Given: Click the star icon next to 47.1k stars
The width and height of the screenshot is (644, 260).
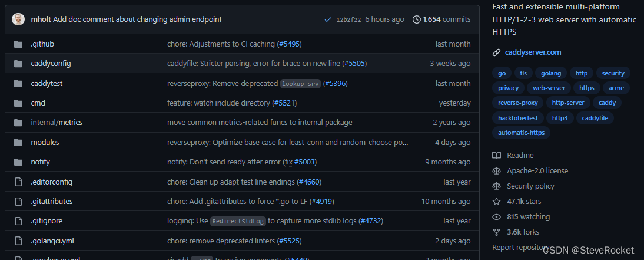Looking at the screenshot, I should click(497, 202).
